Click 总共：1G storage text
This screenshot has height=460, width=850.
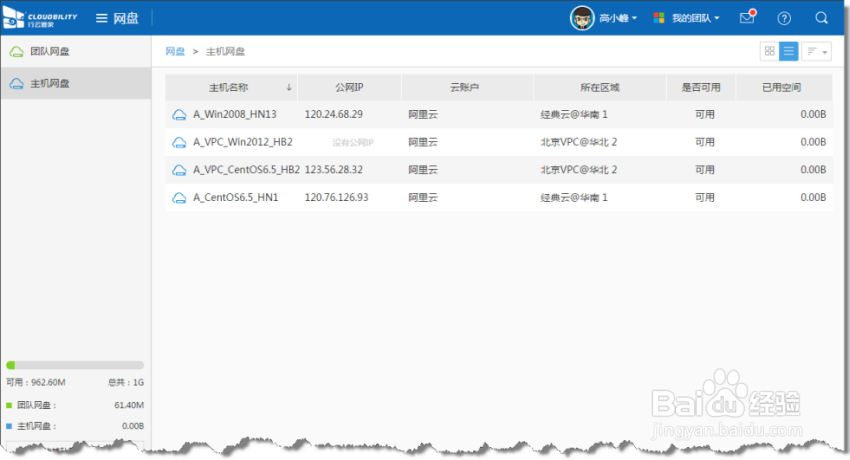[126, 383]
